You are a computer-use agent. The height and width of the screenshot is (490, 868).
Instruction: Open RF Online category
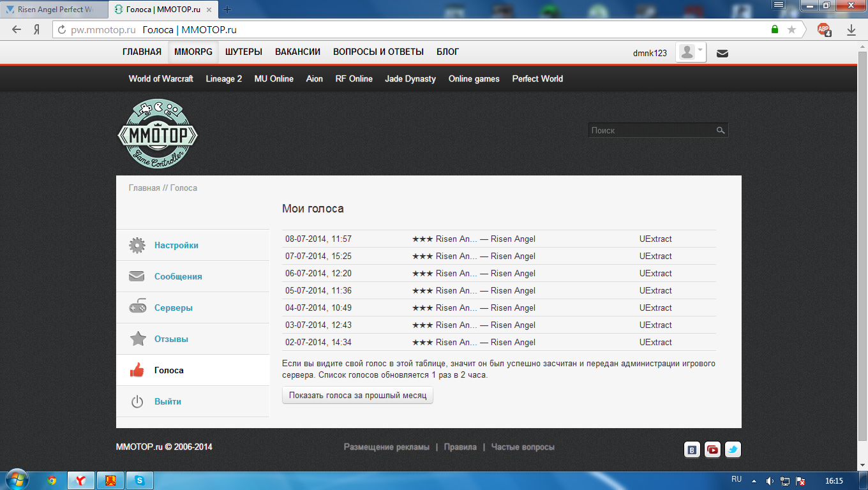tap(354, 78)
